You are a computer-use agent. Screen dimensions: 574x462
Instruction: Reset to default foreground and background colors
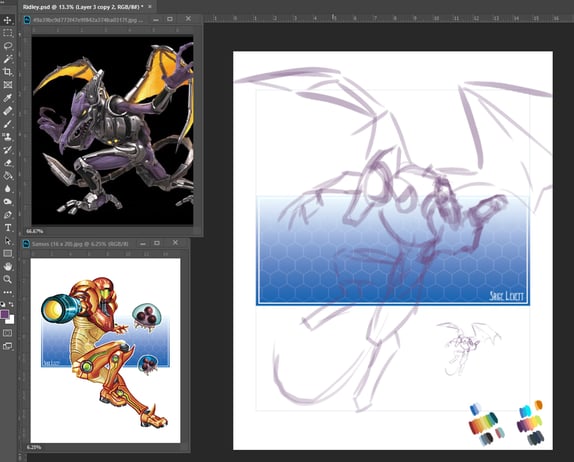3,304
